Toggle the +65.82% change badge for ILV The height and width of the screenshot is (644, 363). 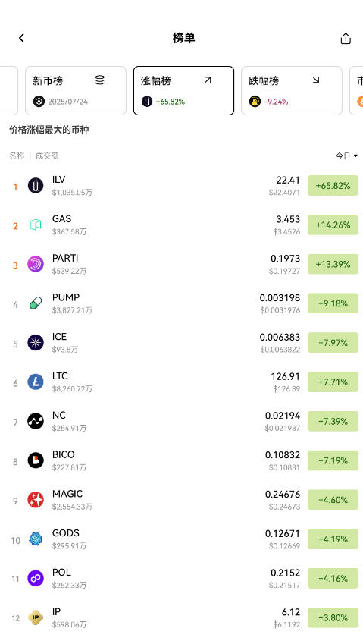tap(333, 186)
